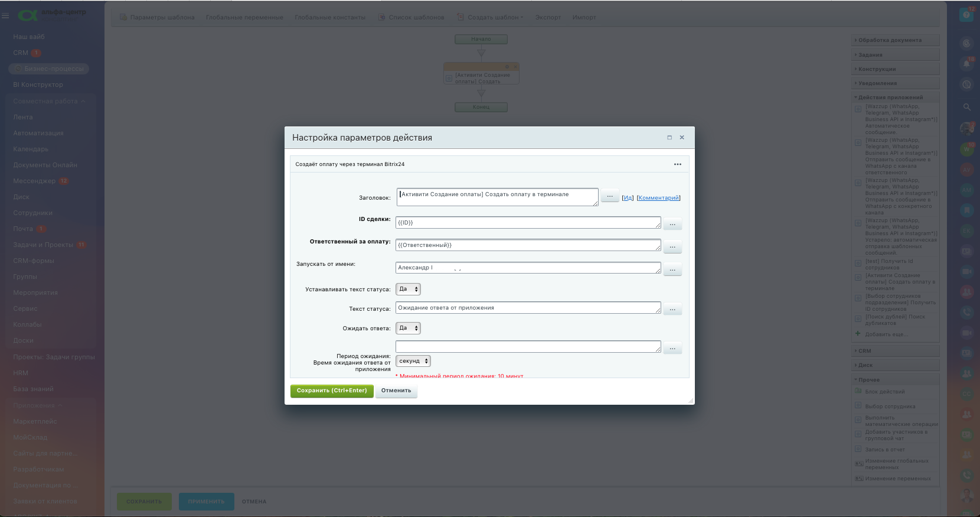This screenshot has width=980, height=517.
Task: Click the Начало node in the diagram
Action: [481, 39]
